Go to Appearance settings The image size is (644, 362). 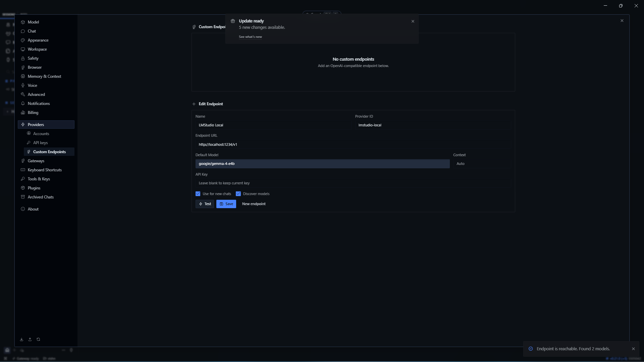pyautogui.click(x=46, y=40)
